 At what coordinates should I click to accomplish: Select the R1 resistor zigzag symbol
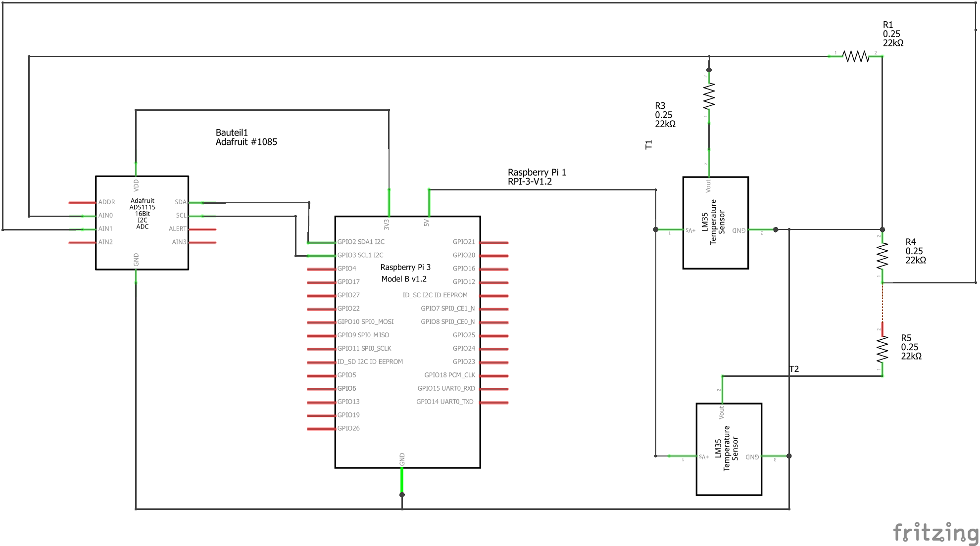(856, 56)
